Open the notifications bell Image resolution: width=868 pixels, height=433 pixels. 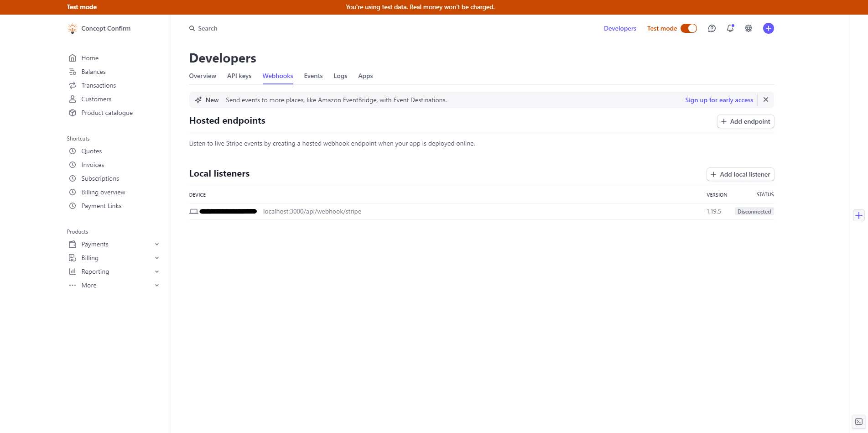[x=730, y=28]
